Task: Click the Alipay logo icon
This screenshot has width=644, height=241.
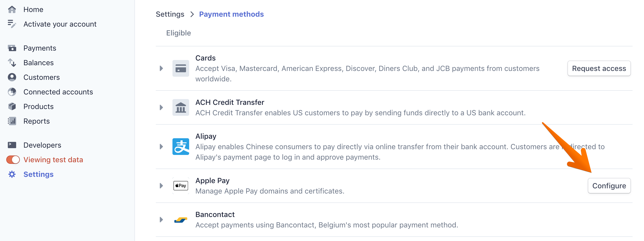Action: [x=181, y=147]
